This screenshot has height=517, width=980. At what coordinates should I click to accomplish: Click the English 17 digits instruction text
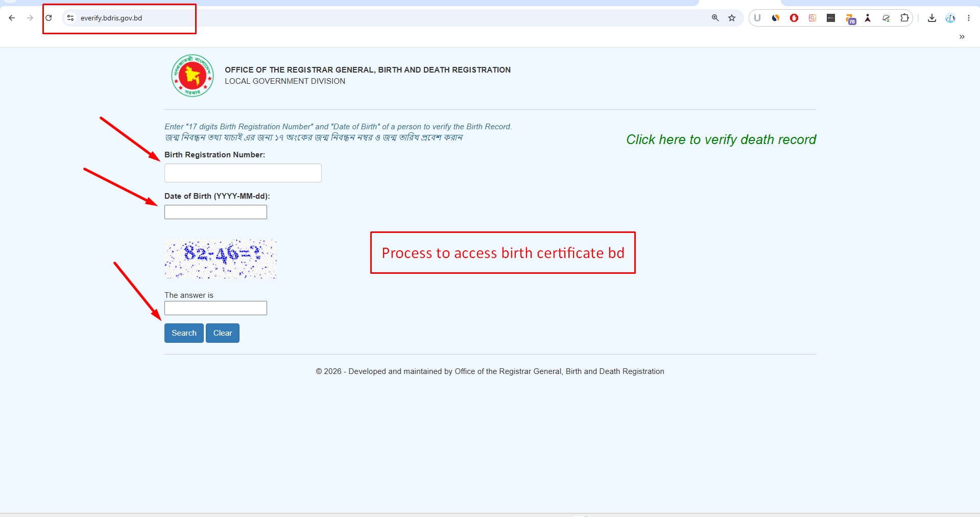pos(338,127)
